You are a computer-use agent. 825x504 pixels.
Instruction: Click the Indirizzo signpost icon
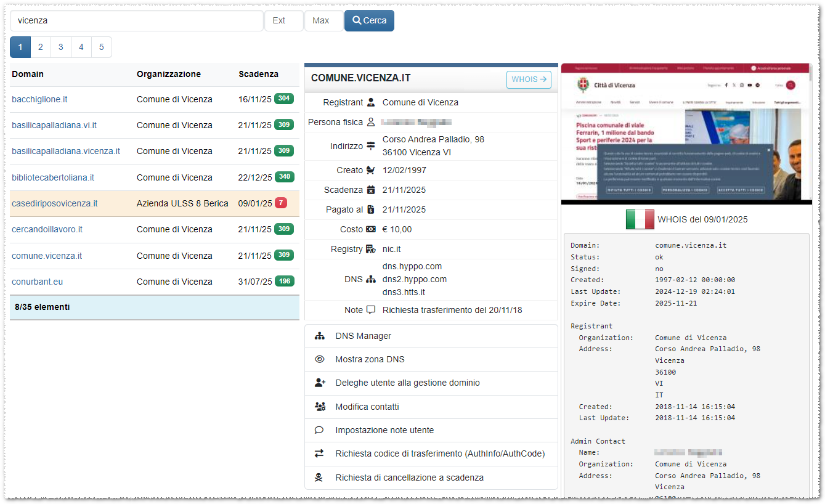coord(371,146)
